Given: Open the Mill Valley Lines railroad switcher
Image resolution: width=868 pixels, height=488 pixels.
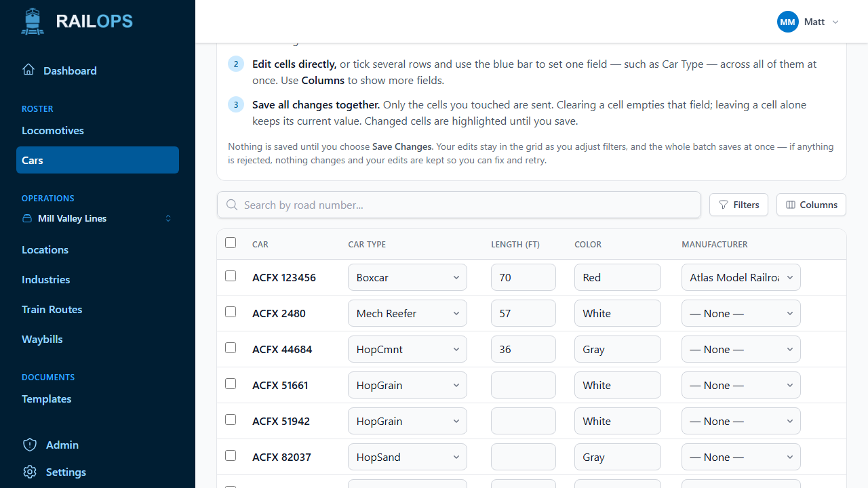Looking at the screenshot, I should point(98,218).
